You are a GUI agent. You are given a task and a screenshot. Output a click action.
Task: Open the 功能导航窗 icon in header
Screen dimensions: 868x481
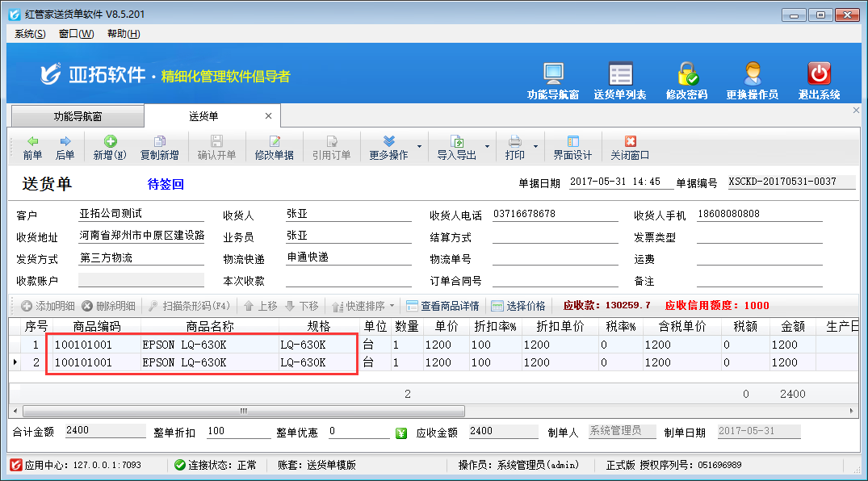pos(553,74)
